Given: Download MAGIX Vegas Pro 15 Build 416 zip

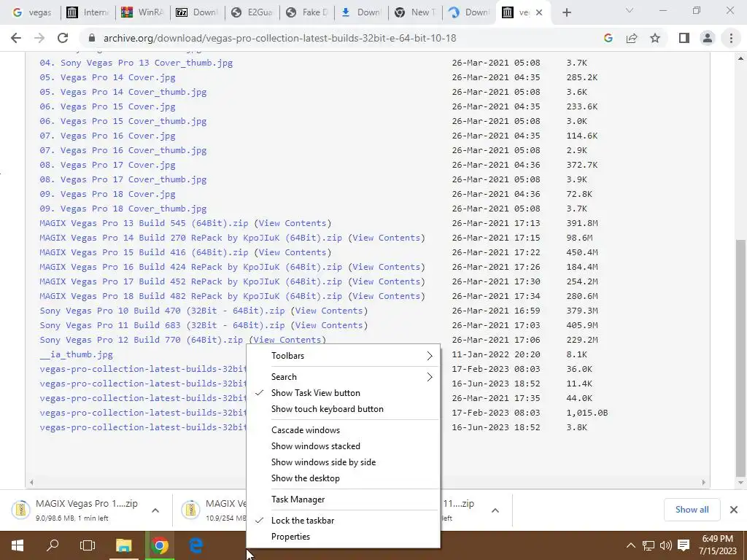Looking at the screenshot, I should click(144, 252).
